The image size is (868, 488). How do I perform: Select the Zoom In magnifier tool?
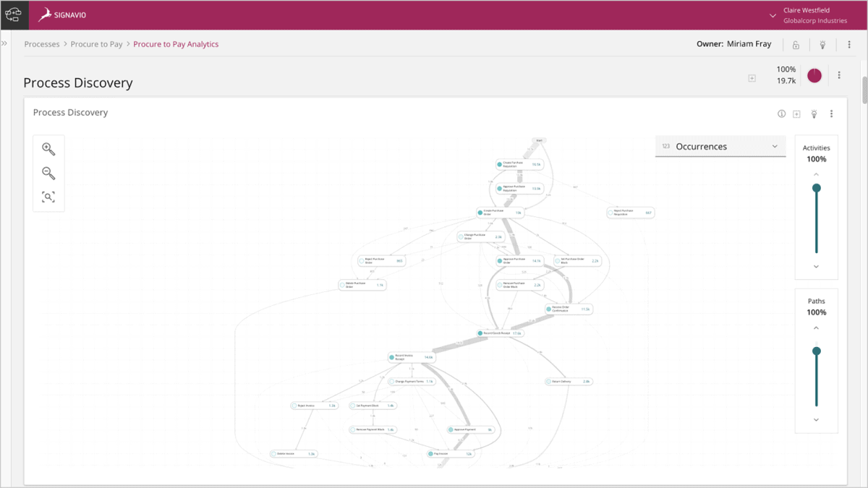click(48, 149)
